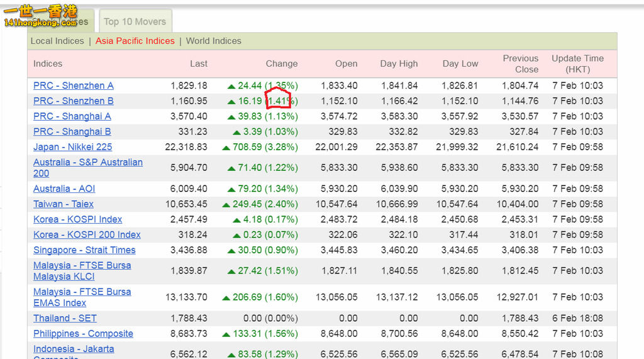The width and height of the screenshot is (644, 359).
Task: Select Nikkei 225 last value 22,318.83
Action: coord(186,147)
